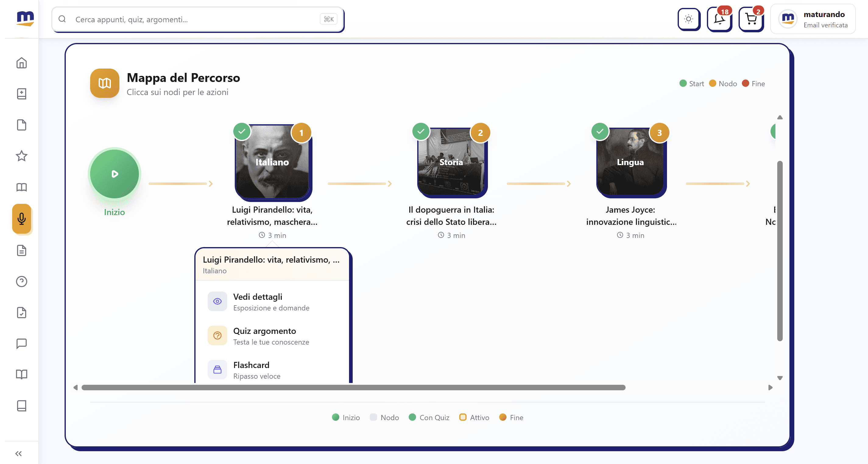Click the Attivo square in bottom legend
Image resolution: width=868 pixels, height=464 pixels.
(463, 417)
